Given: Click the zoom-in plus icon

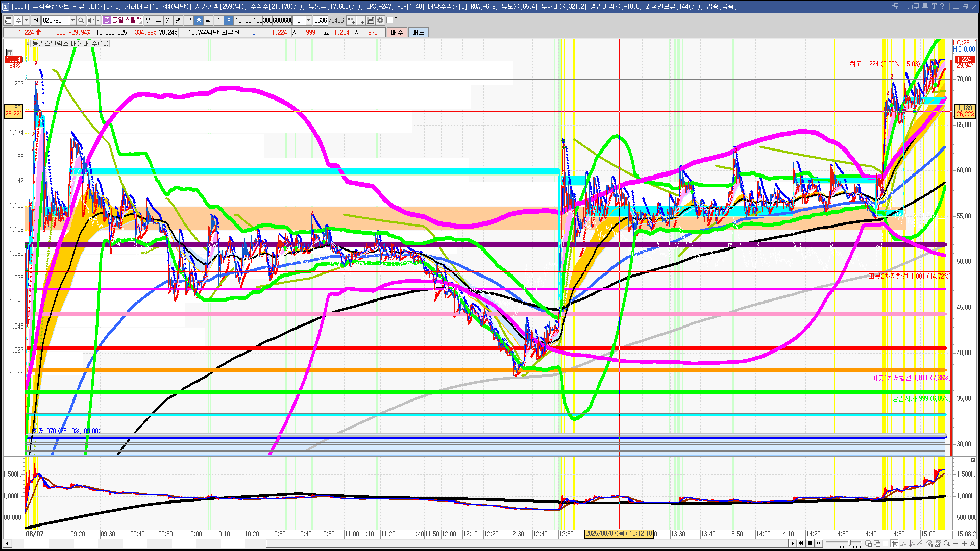Looking at the screenshot, I should pos(964,544).
